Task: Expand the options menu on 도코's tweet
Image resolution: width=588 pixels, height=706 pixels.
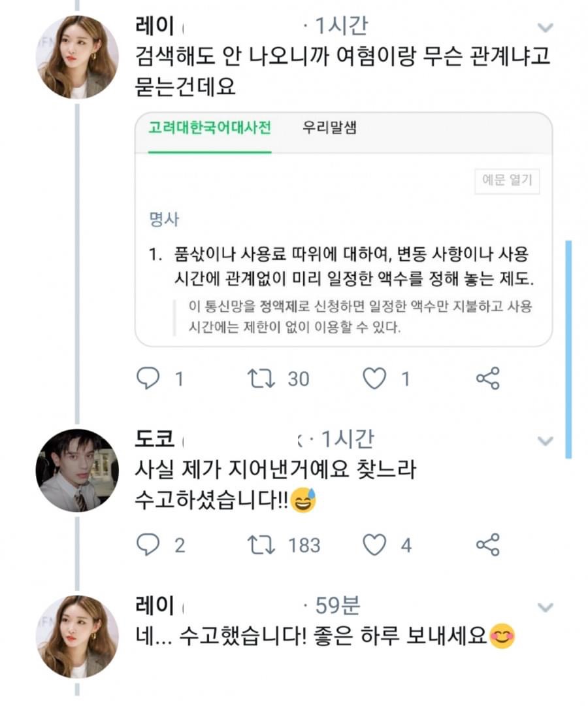Action: pos(544,441)
